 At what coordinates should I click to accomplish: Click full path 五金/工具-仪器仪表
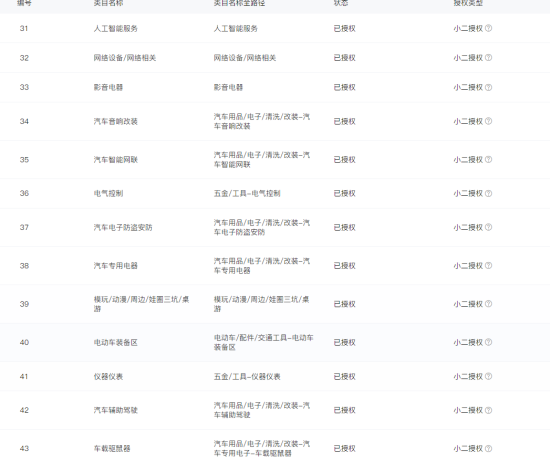click(x=247, y=376)
